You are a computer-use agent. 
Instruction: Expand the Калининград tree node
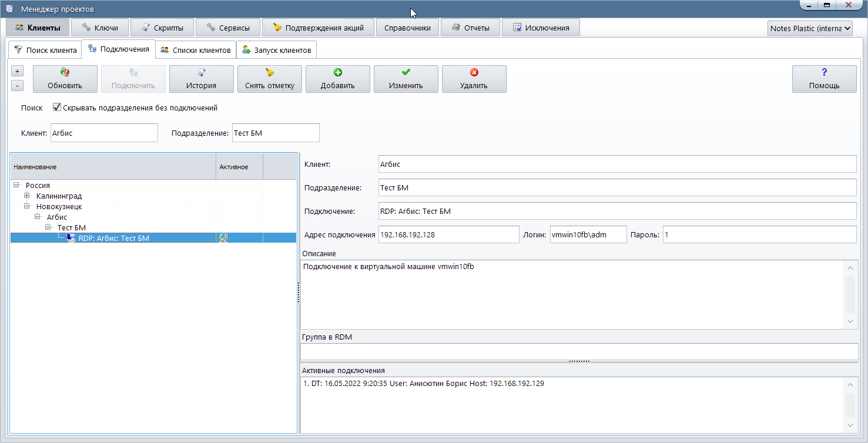pyautogui.click(x=27, y=196)
